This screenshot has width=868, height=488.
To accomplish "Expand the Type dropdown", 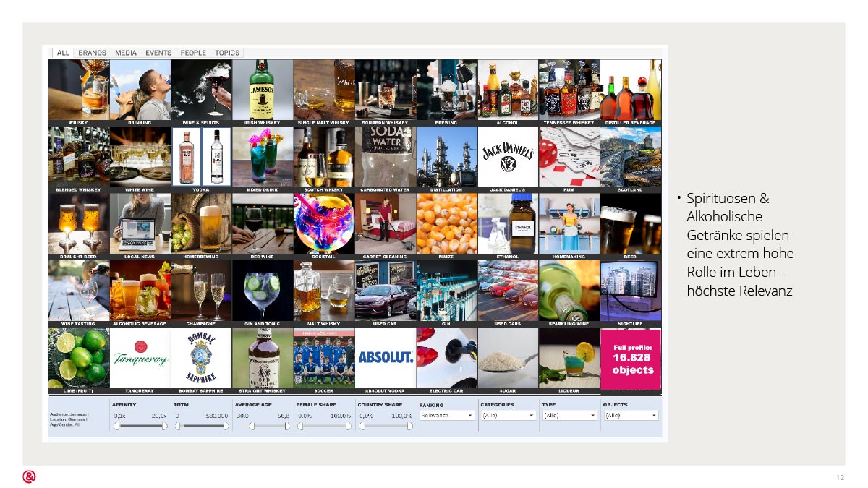I will pos(569,416).
